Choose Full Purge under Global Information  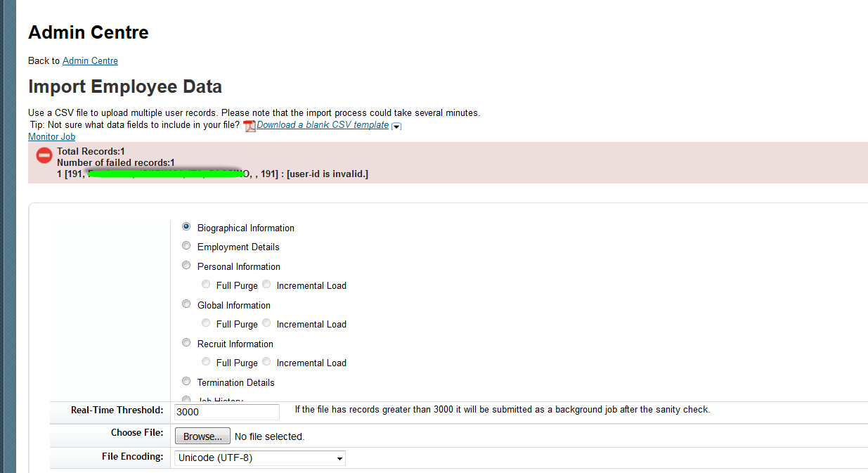206,323
